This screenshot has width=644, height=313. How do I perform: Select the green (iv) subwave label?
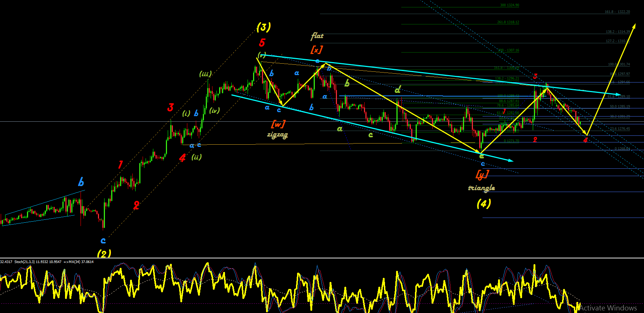click(214, 110)
